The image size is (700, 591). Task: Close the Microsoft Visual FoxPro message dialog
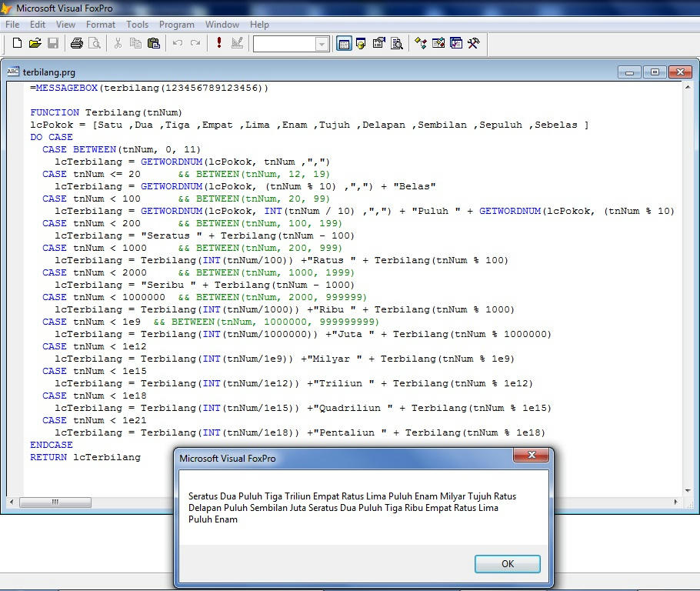[x=532, y=455]
